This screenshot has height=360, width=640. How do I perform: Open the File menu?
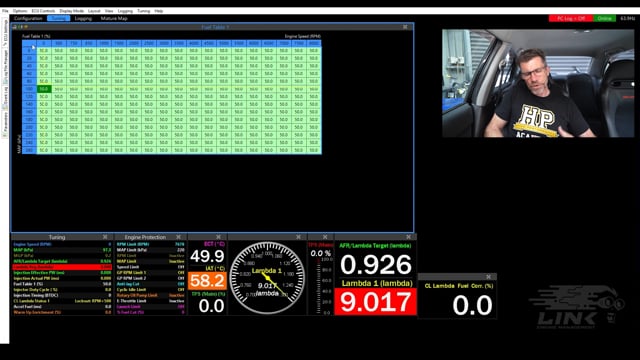pyautogui.click(x=5, y=11)
